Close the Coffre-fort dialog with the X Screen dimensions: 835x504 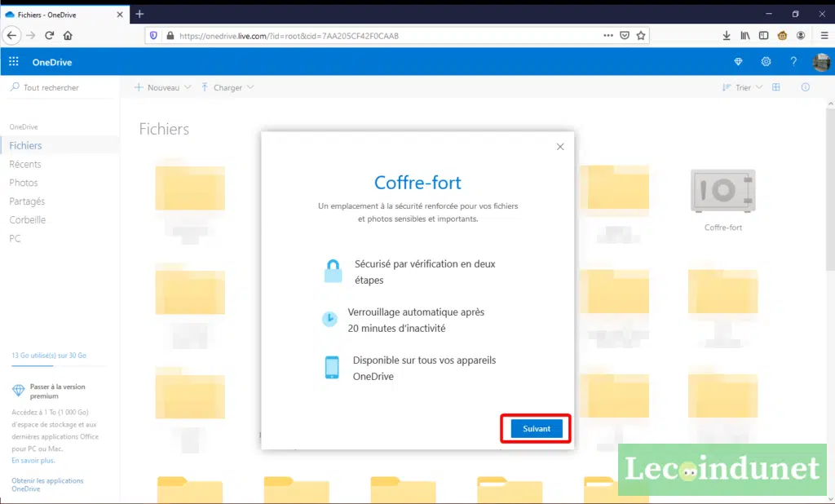coord(560,147)
